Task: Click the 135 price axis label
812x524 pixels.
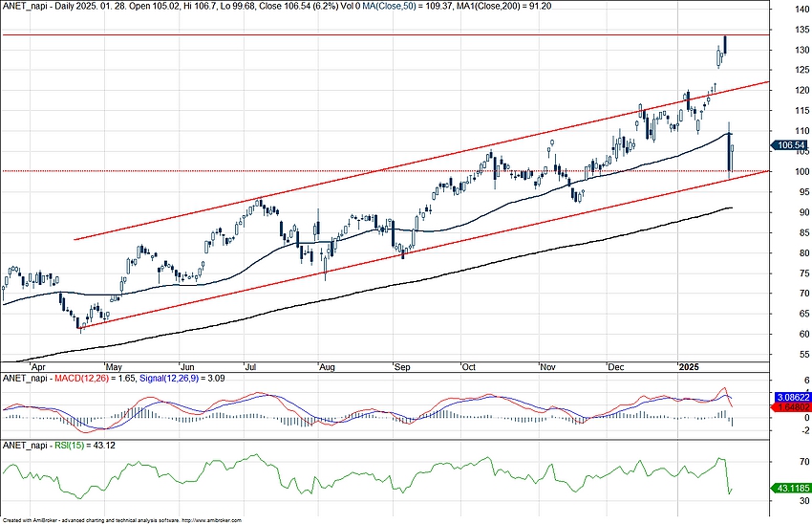Action: pyautogui.click(x=802, y=30)
